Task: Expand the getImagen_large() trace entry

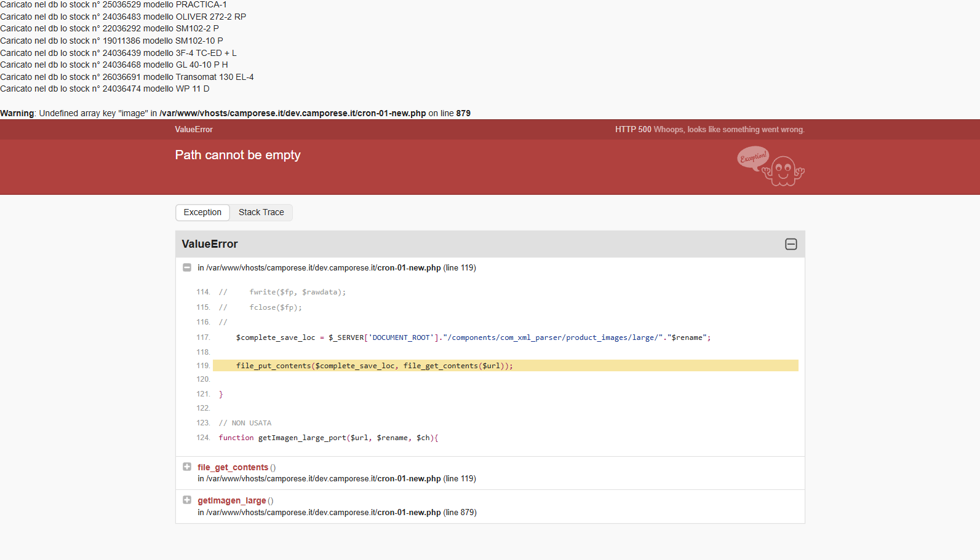Action: pyautogui.click(x=187, y=500)
